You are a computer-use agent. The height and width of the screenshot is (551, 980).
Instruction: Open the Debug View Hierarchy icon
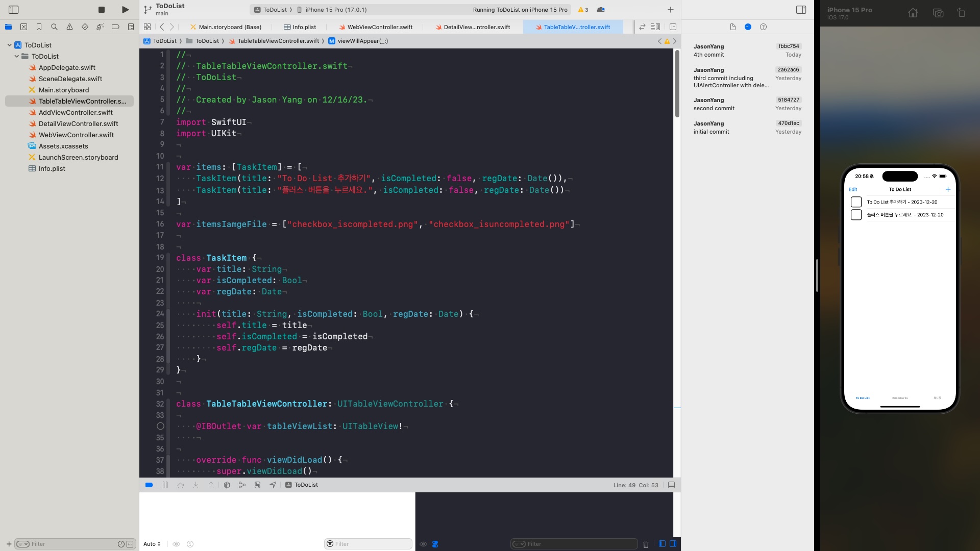tap(227, 485)
